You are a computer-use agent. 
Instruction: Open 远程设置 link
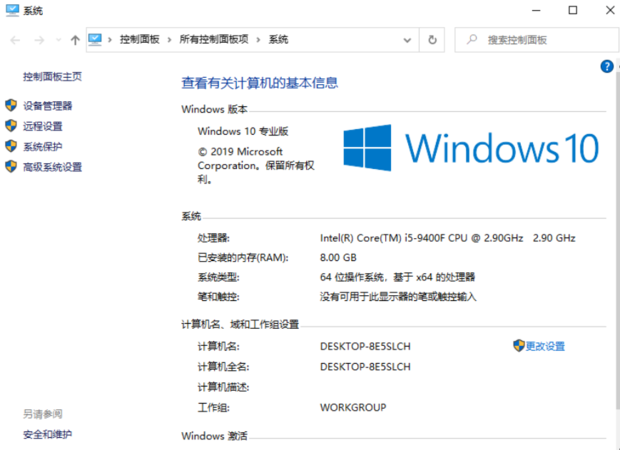pyautogui.click(x=43, y=126)
